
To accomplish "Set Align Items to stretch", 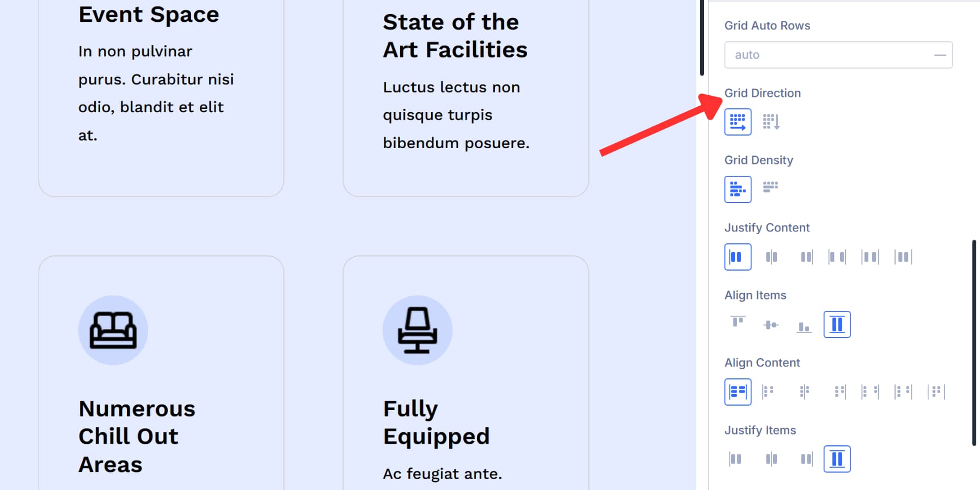I will pyautogui.click(x=837, y=324).
